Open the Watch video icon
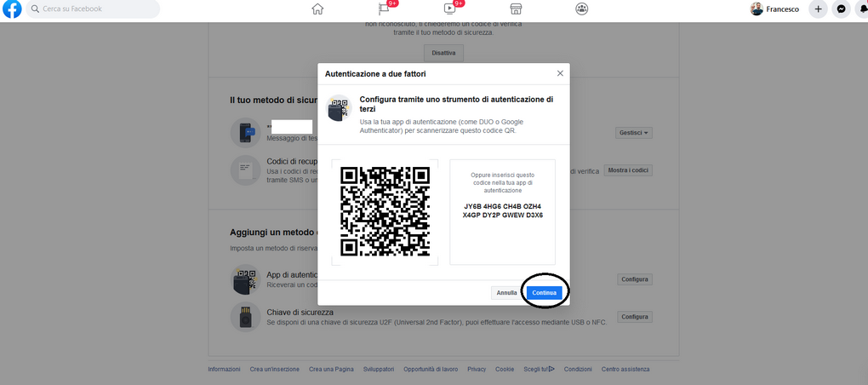 coord(449,9)
